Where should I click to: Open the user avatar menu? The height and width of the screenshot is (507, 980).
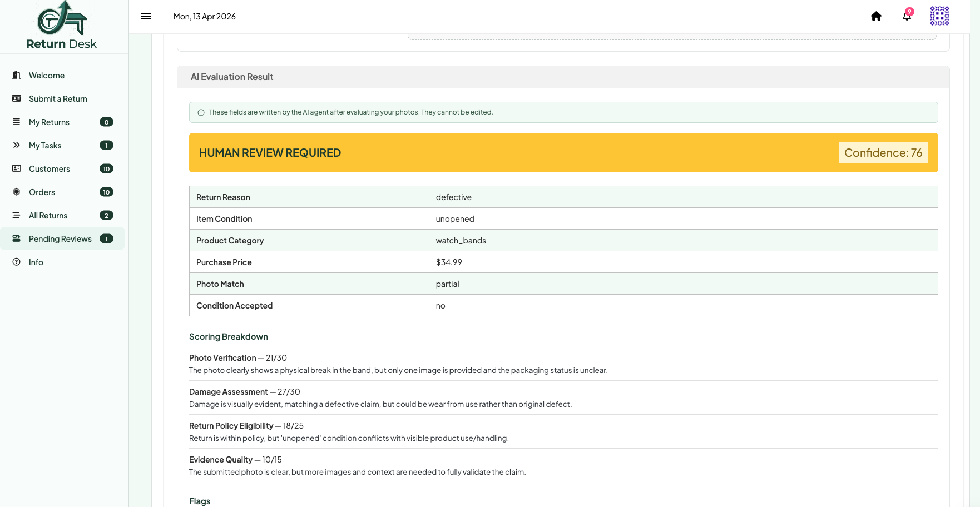[939, 16]
